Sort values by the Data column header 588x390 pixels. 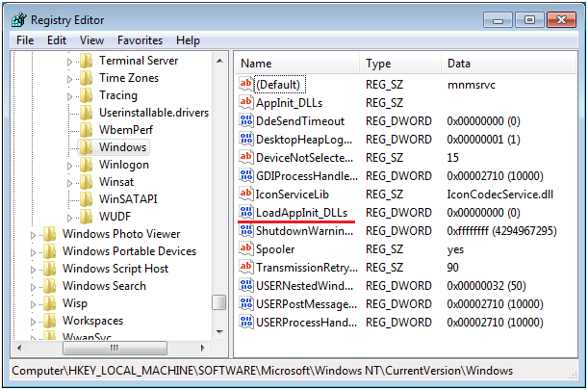click(x=508, y=64)
